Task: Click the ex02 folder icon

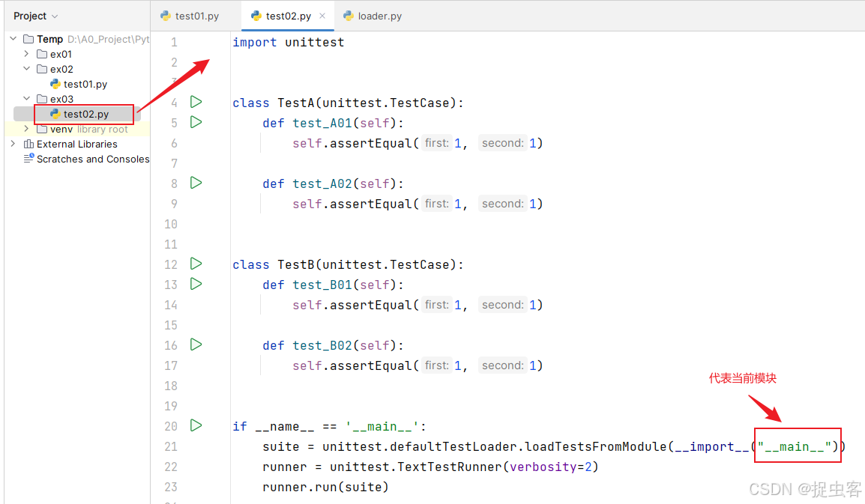Action: pyautogui.click(x=42, y=69)
